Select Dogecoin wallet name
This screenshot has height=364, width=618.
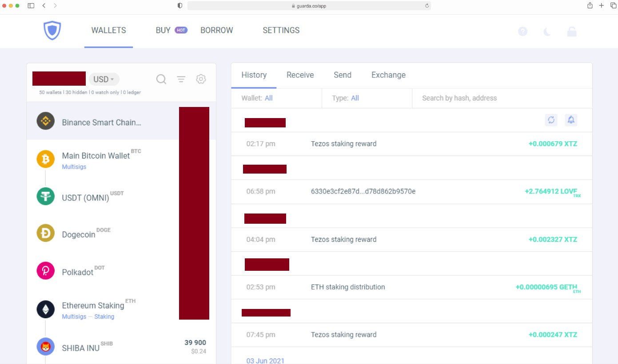click(79, 235)
